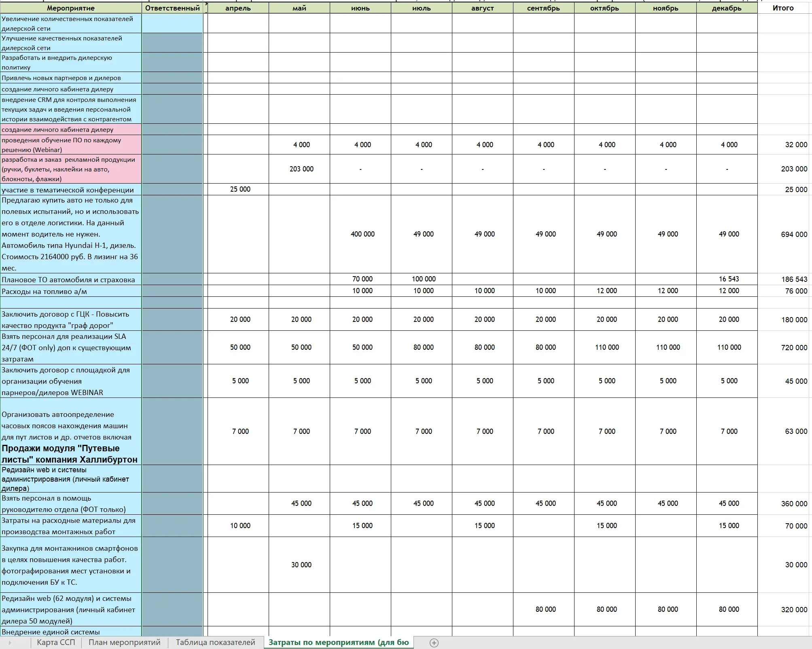Click the sheet tab scroll arrow
Image resolution: width=812 pixels, height=649 pixels.
click(10, 643)
